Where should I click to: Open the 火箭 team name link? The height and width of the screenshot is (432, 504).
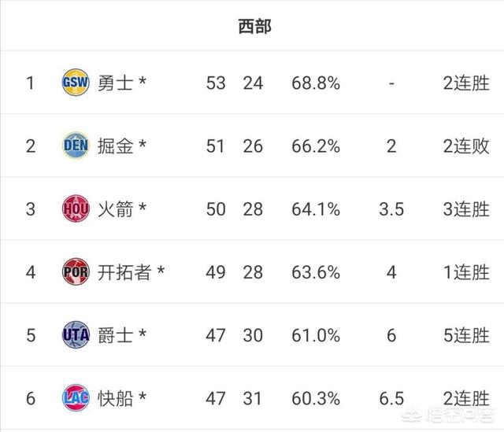[x=116, y=209]
